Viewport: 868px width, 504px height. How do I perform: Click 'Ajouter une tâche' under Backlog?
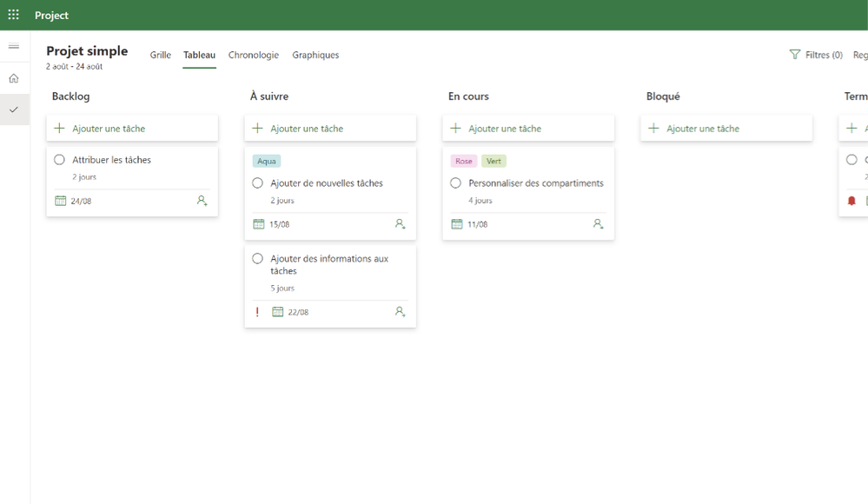(132, 128)
